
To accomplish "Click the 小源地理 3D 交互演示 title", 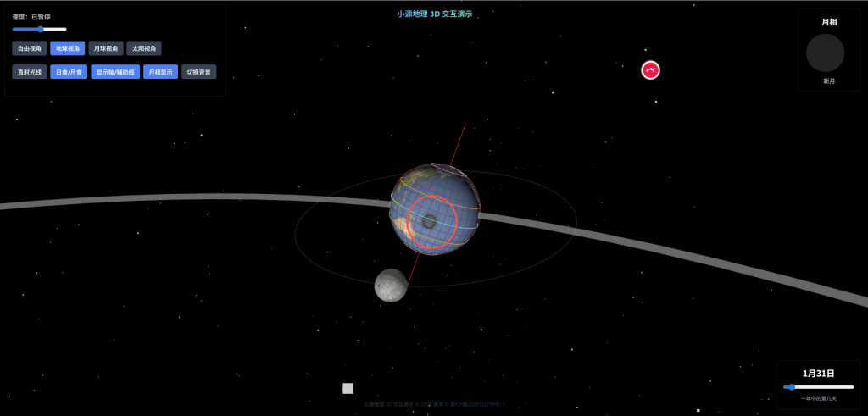I will click(x=434, y=14).
